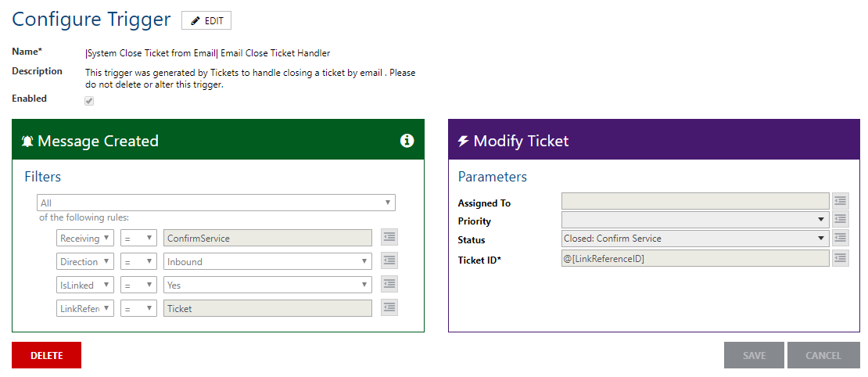
Task: Click the token icon beside Inbound filter
Action: (389, 261)
